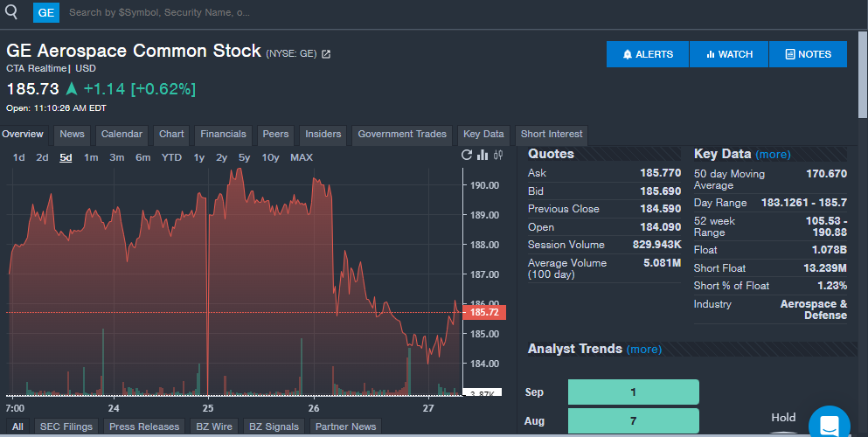
Task: Filter news feed by All
Action: (17, 427)
